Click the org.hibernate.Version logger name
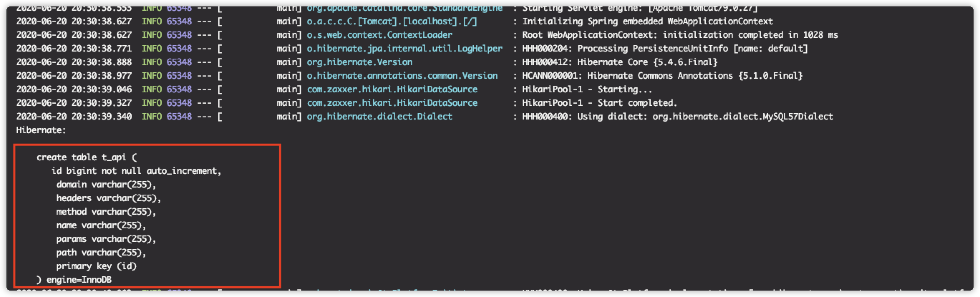Image resolution: width=980 pixels, height=297 pixels. coord(359,62)
